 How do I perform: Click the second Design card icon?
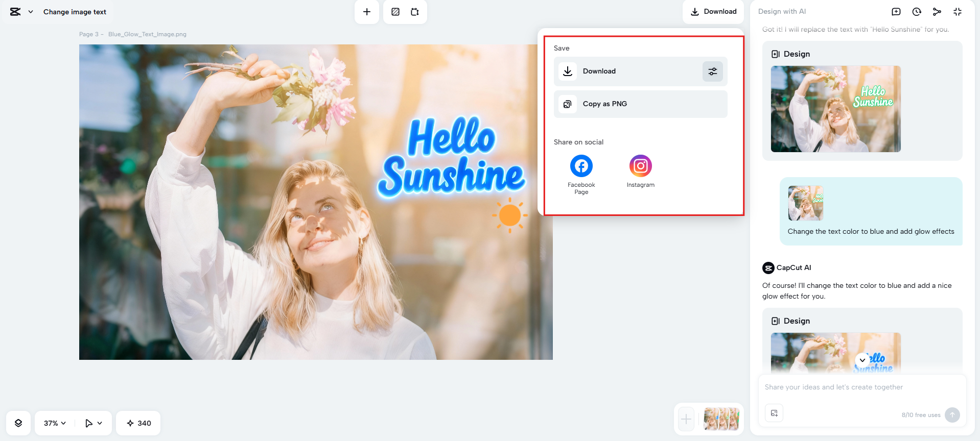776,321
